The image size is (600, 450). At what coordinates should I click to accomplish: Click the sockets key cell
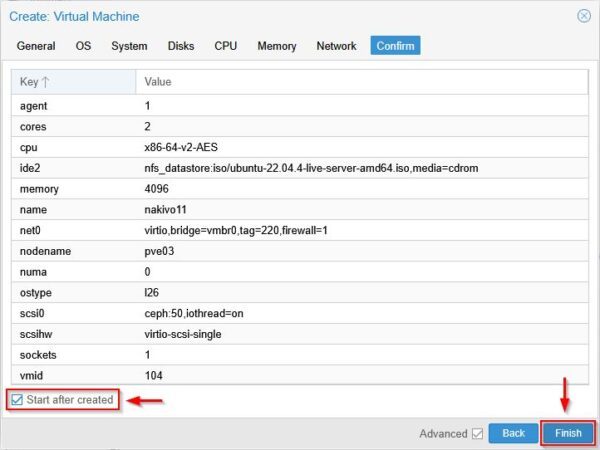tap(38, 355)
